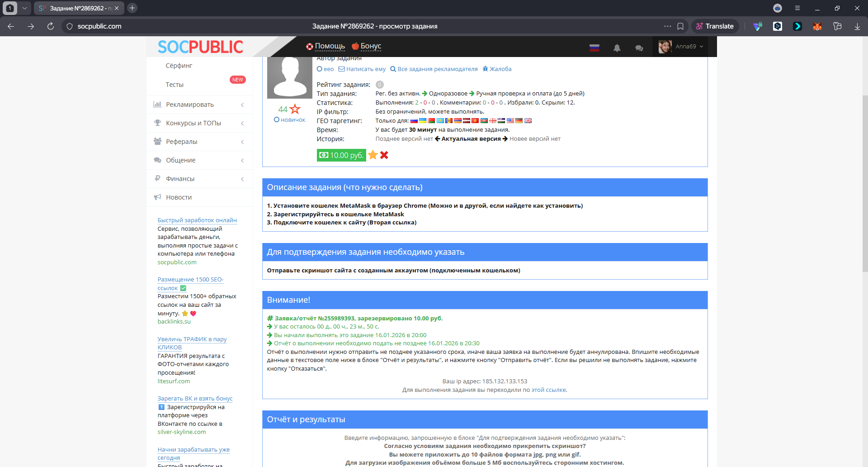Open the purple shield extension icon
The height and width of the screenshot is (467, 868).
coord(758,26)
